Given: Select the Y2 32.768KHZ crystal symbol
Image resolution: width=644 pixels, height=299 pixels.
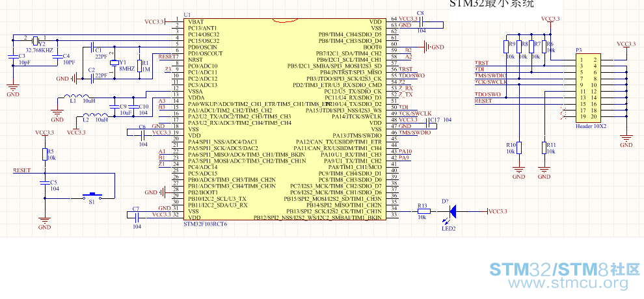Looking at the screenshot, I should tap(35, 40).
